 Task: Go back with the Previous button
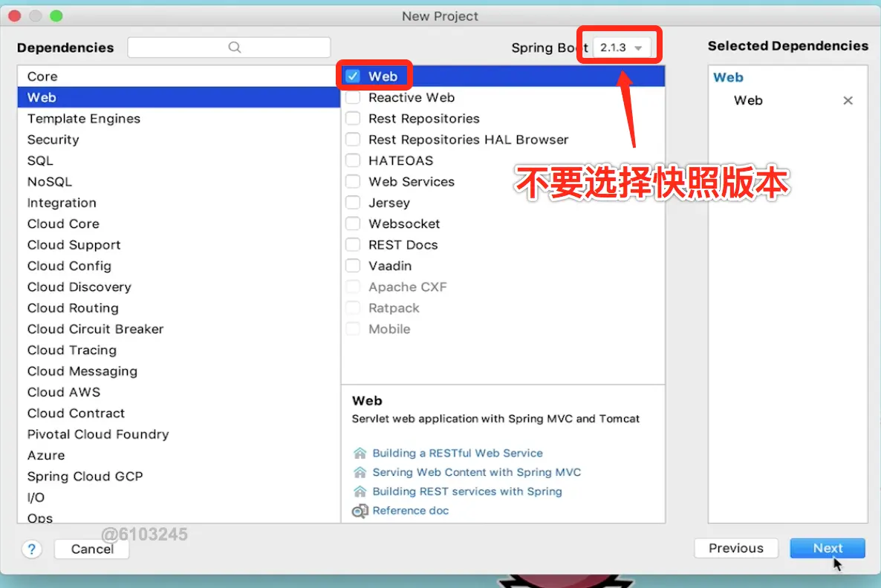(736, 548)
